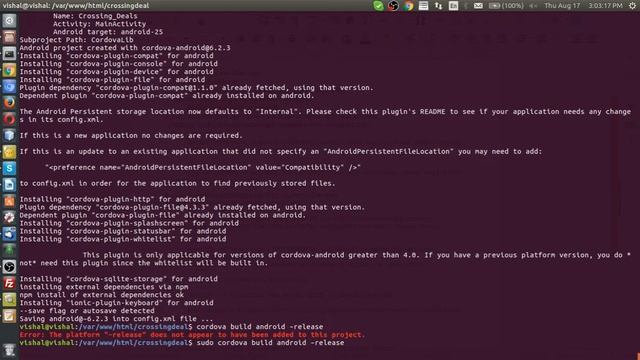Click the Installing "cordova-plugin-http" line
Image resolution: width=640 pixels, height=360 pixels.
(112, 199)
